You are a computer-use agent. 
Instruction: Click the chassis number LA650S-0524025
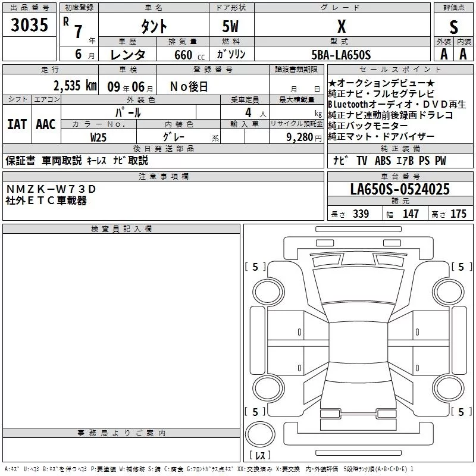(400, 189)
